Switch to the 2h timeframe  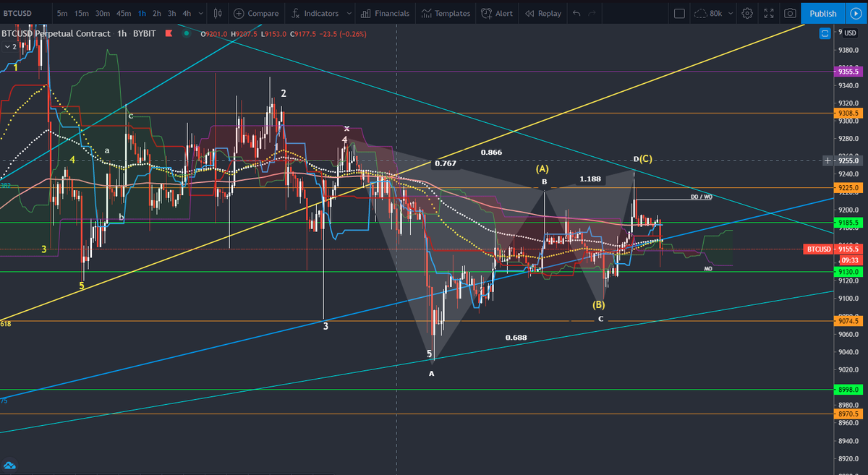coord(157,13)
